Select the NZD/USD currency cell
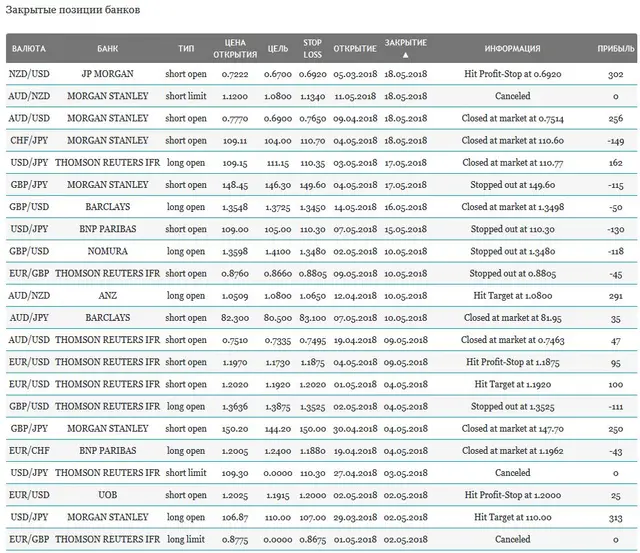 (x=29, y=74)
